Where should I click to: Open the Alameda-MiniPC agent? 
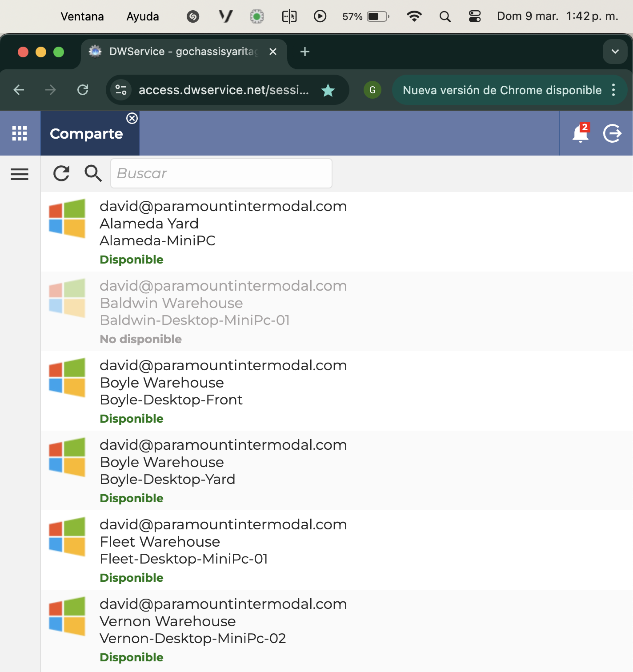[x=337, y=232]
